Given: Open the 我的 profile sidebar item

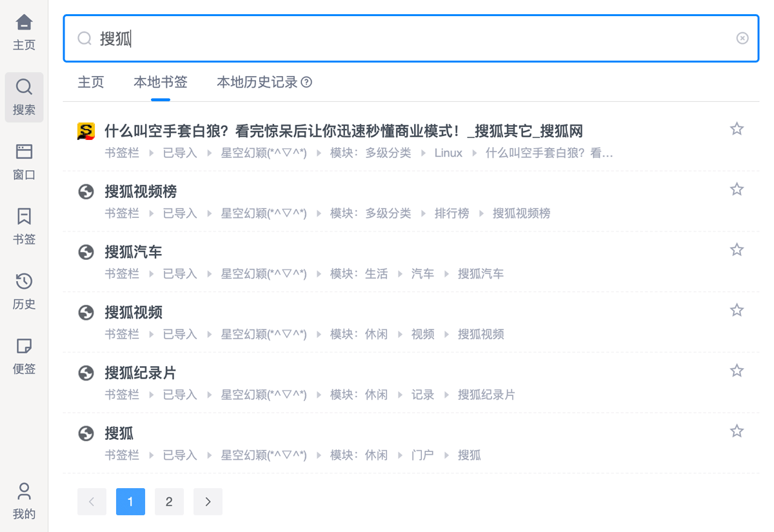Looking at the screenshot, I should (x=24, y=501).
